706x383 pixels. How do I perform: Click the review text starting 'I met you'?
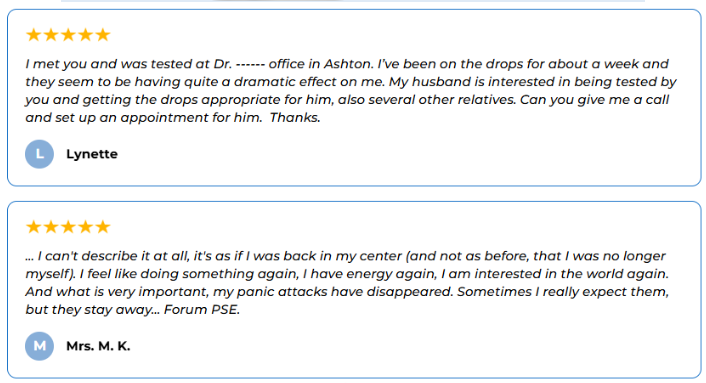tap(351, 91)
